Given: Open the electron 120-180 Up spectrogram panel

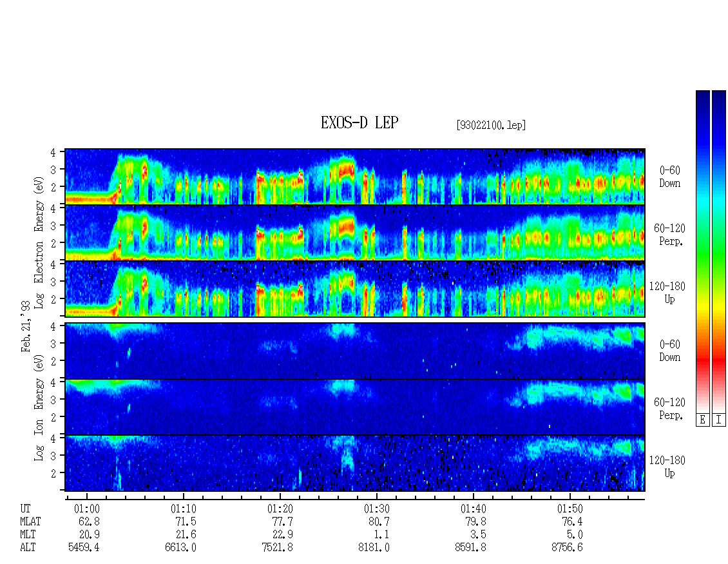Looking at the screenshot, I should pyautogui.click(x=355, y=289).
